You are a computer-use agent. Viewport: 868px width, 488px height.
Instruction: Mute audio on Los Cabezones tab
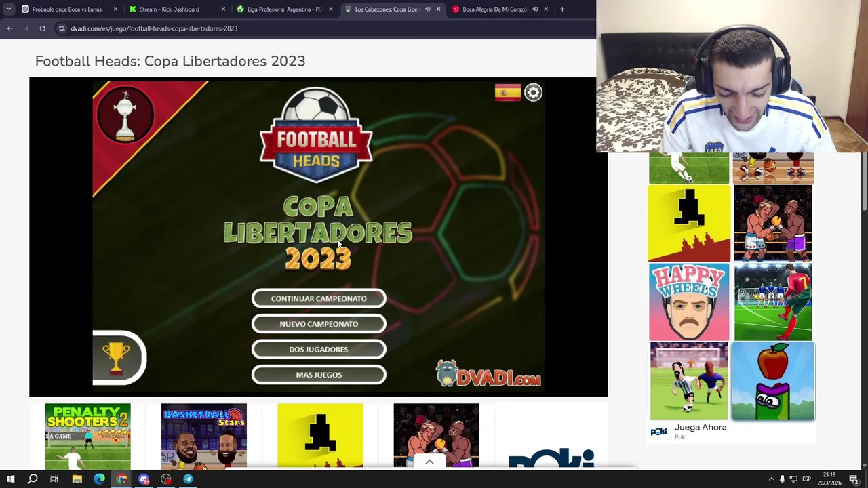pyautogui.click(x=427, y=9)
